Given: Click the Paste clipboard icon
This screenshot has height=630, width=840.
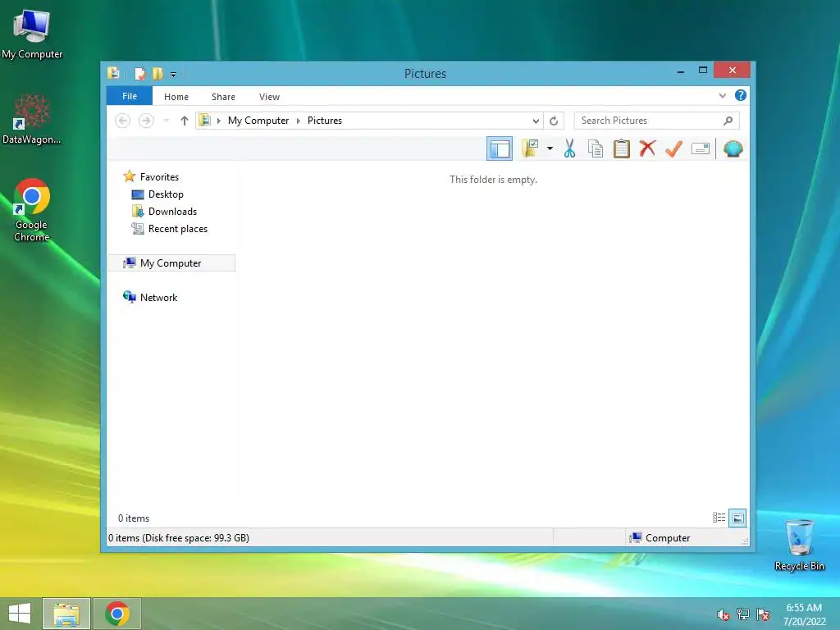Looking at the screenshot, I should [622, 148].
